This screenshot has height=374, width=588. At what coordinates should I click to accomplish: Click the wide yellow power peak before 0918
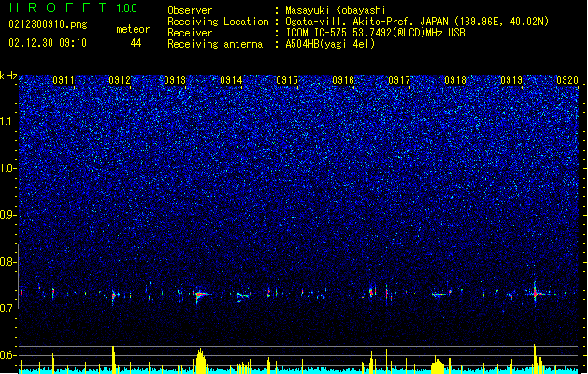437,366
